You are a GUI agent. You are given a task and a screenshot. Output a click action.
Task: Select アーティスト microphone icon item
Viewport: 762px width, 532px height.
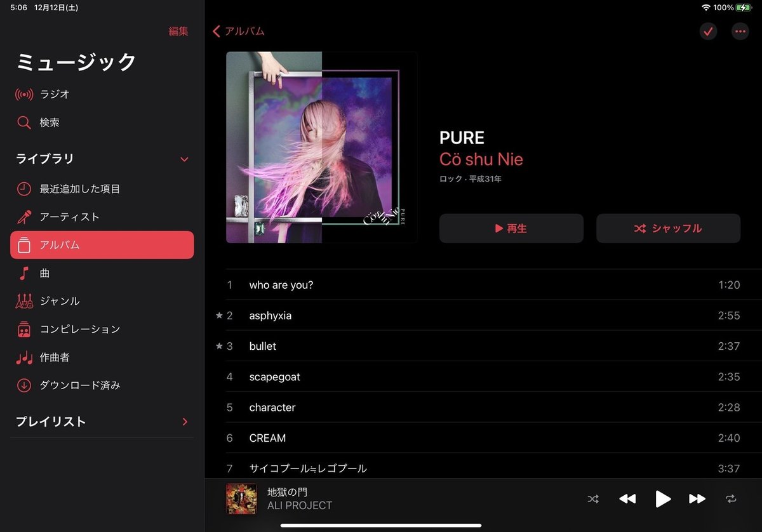[x=102, y=216]
